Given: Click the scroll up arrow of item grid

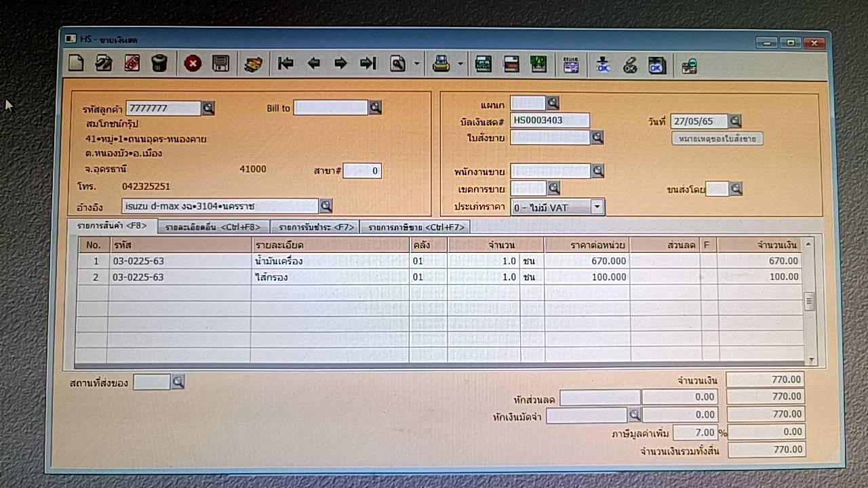Looking at the screenshot, I should (809, 244).
